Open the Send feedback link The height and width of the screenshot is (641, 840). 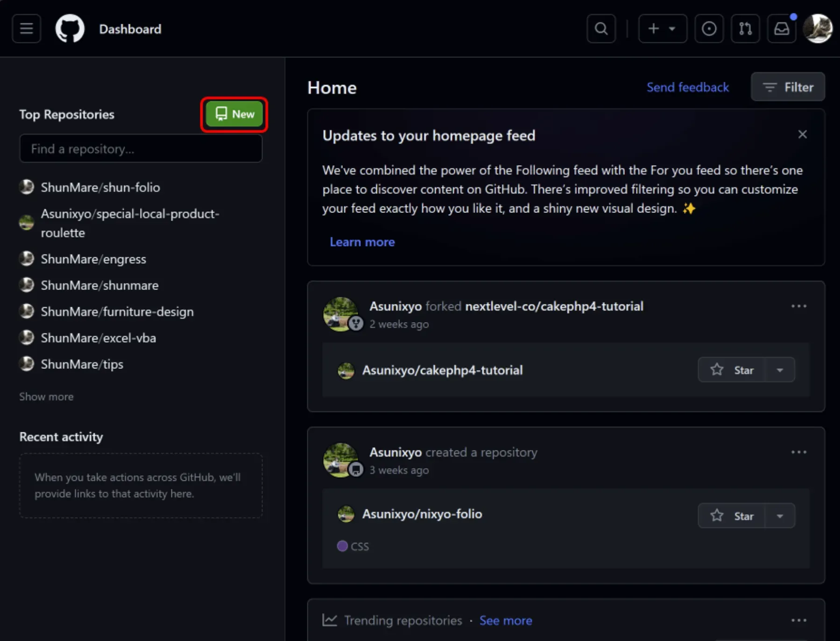pyautogui.click(x=688, y=87)
